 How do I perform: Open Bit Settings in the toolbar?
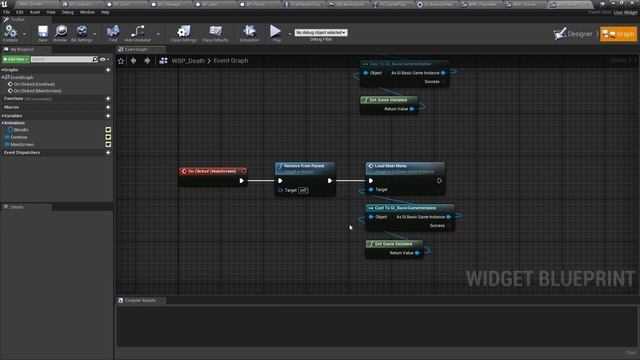(x=82, y=33)
